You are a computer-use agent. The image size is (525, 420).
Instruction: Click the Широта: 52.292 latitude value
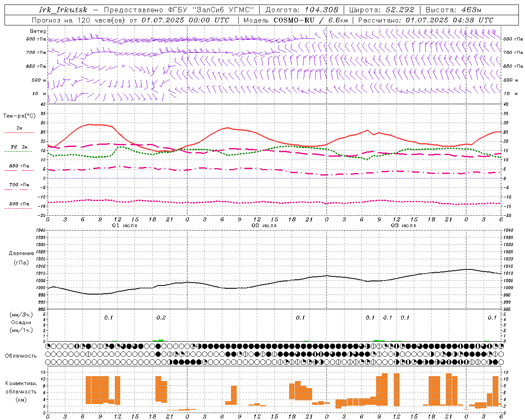click(382, 10)
